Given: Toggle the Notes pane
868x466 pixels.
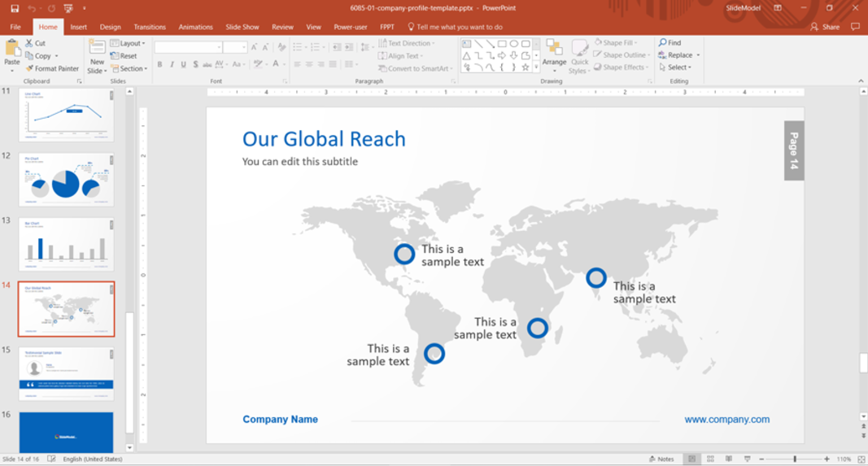Looking at the screenshot, I should coord(661,459).
